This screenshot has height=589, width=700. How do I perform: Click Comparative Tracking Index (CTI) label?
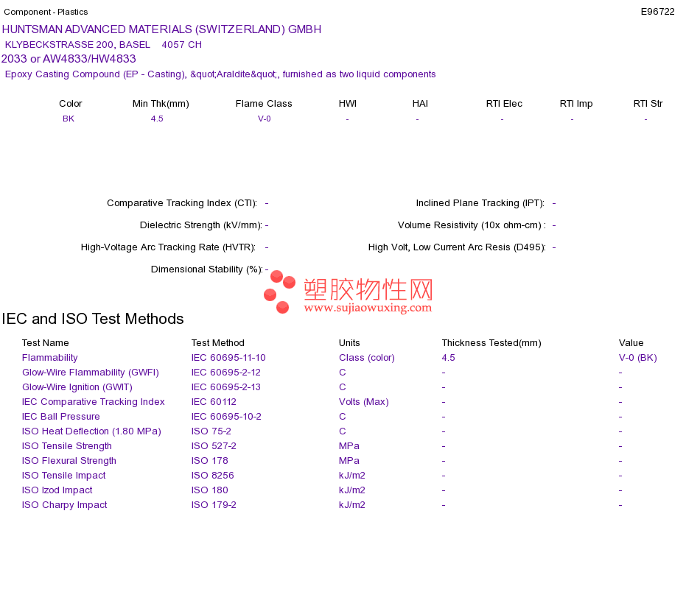pos(182,203)
